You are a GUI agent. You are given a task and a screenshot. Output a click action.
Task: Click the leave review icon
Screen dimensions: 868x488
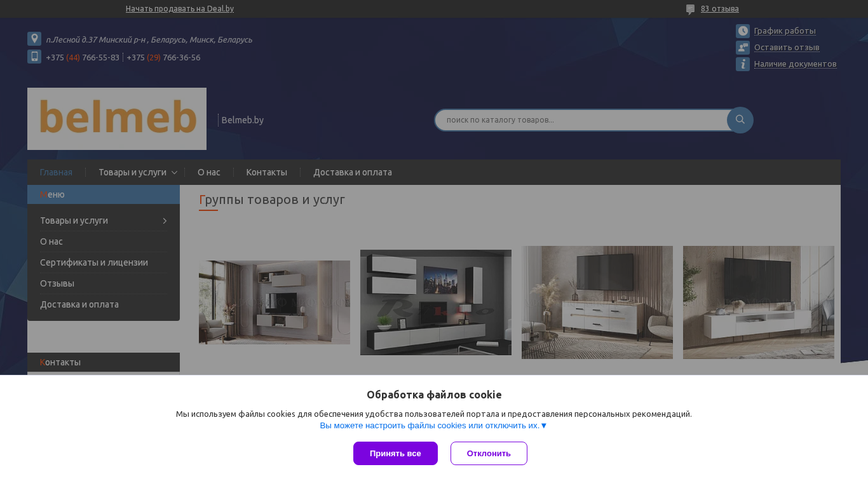pos(743,48)
